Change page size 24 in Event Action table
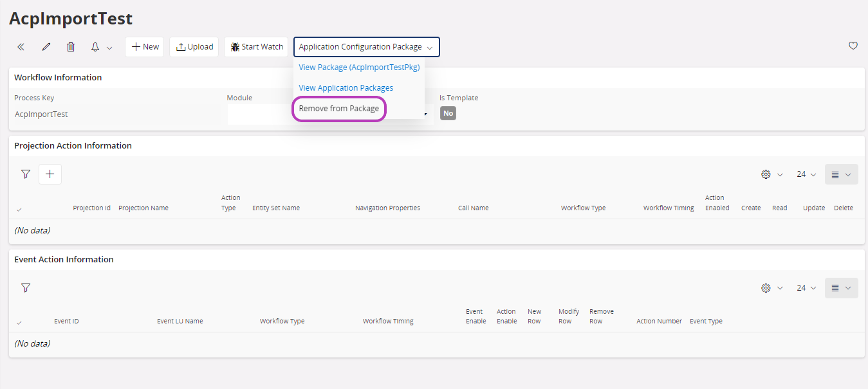868x389 pixels. (806, 288)
